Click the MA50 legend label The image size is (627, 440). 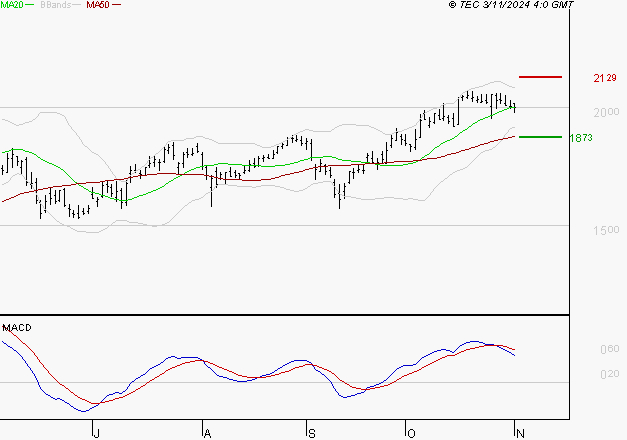tap(98, 5)
